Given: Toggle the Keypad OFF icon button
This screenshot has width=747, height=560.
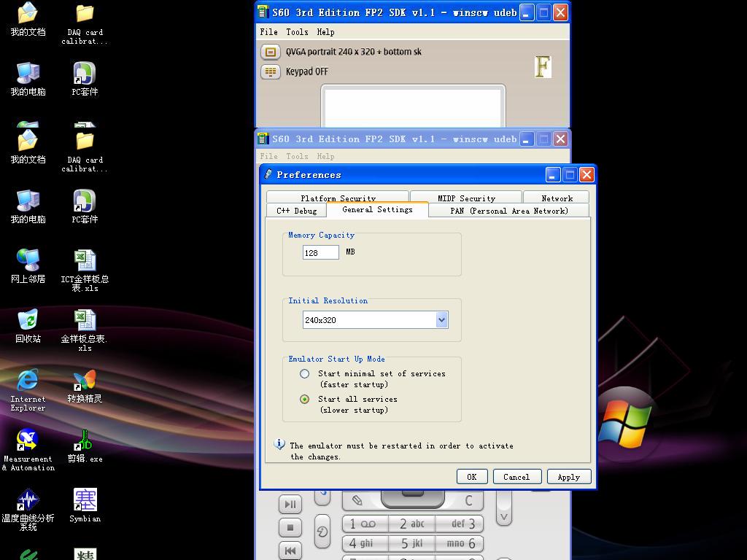Looking at the screenshot, I should pyautogui.click(x=270, y=72).
